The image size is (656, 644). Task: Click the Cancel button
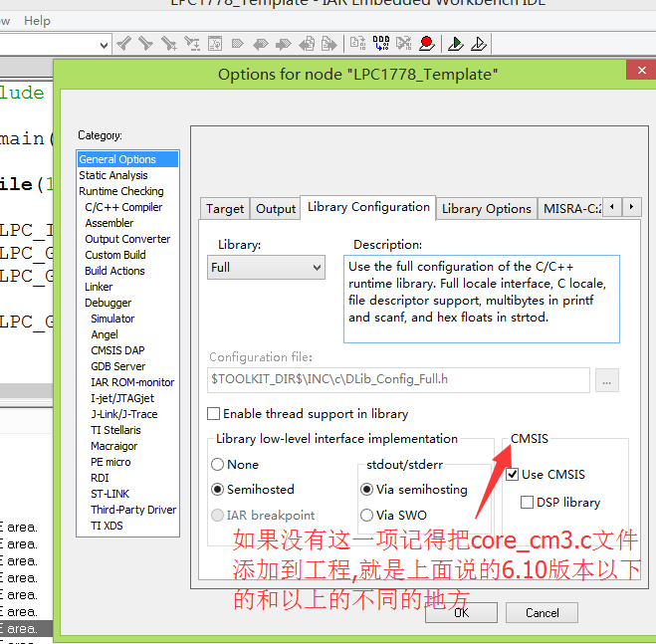(x=542, y=612)
